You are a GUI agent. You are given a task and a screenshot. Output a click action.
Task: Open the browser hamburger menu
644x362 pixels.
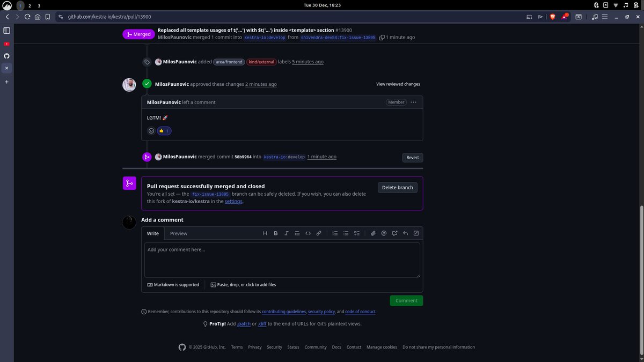pyautogui.click(x=604, y=17)
